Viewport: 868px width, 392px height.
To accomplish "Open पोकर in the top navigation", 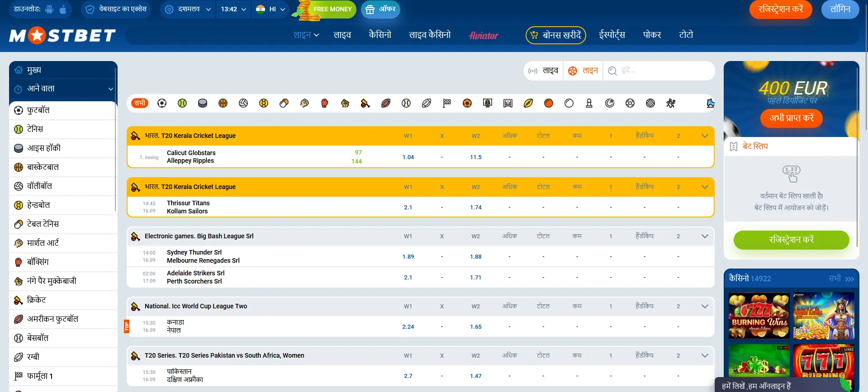I will pos(652,35).
